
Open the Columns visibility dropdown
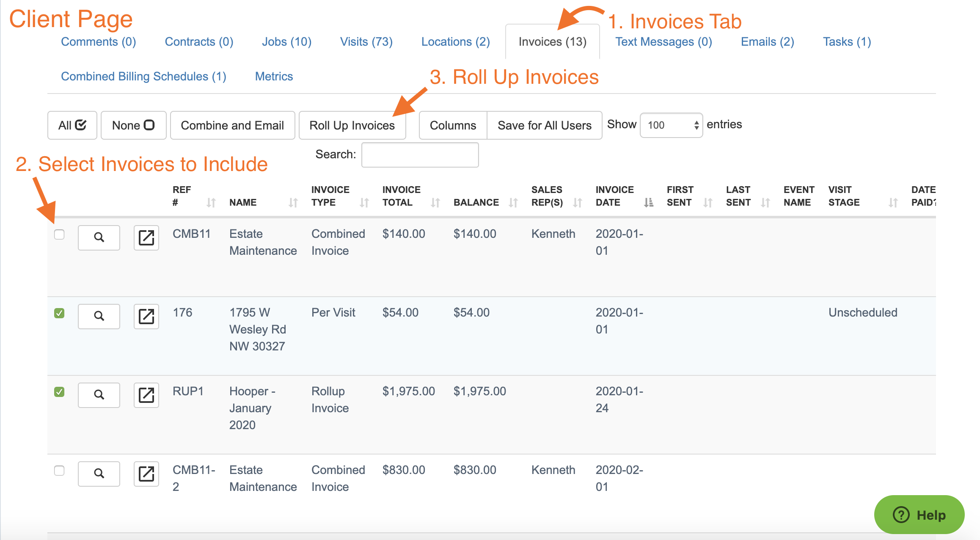452,125
